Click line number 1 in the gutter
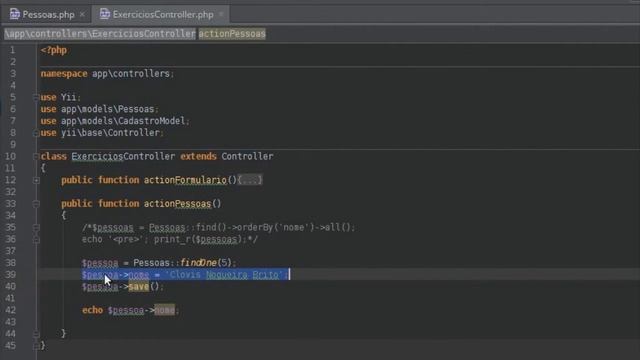This screenshot has width=640, height=360. (x=12, y=50)
